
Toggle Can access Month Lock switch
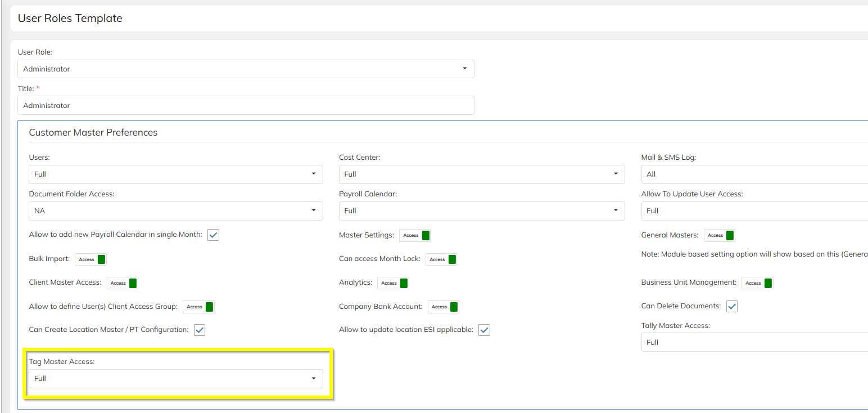coord(441,259)
